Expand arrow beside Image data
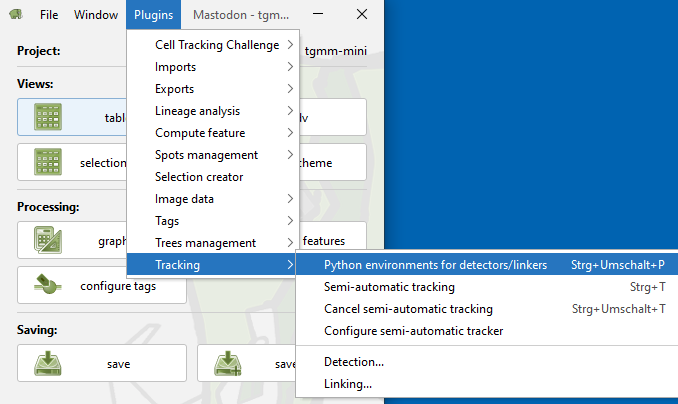678x404 pixels. pos(290,199)
